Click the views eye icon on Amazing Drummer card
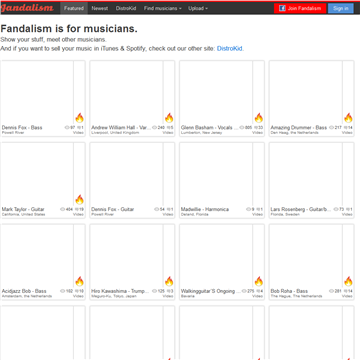Viewport: 360px width, 360px height. [331, 127]
